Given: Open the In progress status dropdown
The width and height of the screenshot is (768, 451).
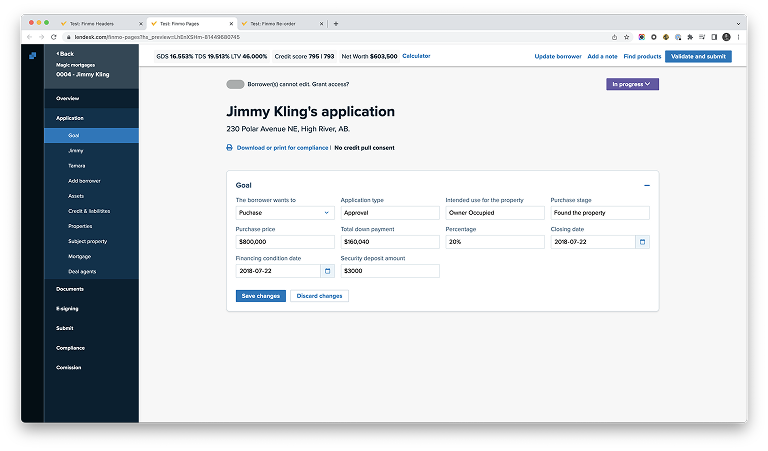Looking at the screenshot, I should pyautogui.click(x=632, y=84).
